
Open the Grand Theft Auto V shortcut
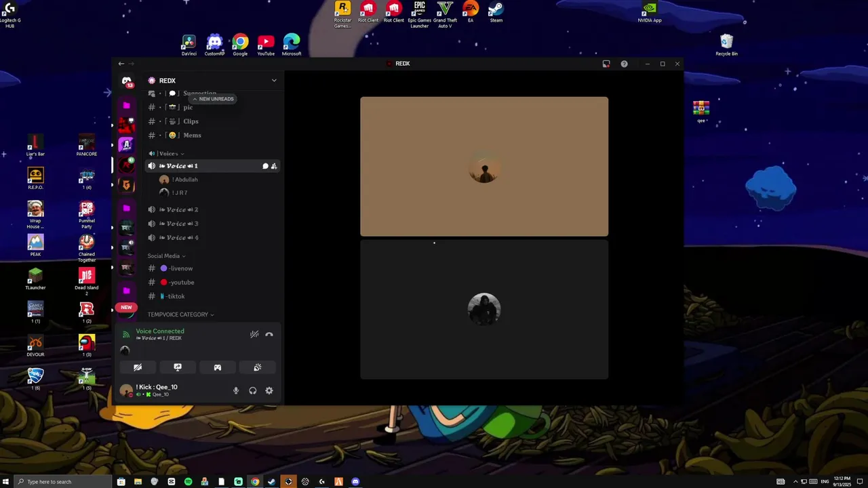click(445, 15)
